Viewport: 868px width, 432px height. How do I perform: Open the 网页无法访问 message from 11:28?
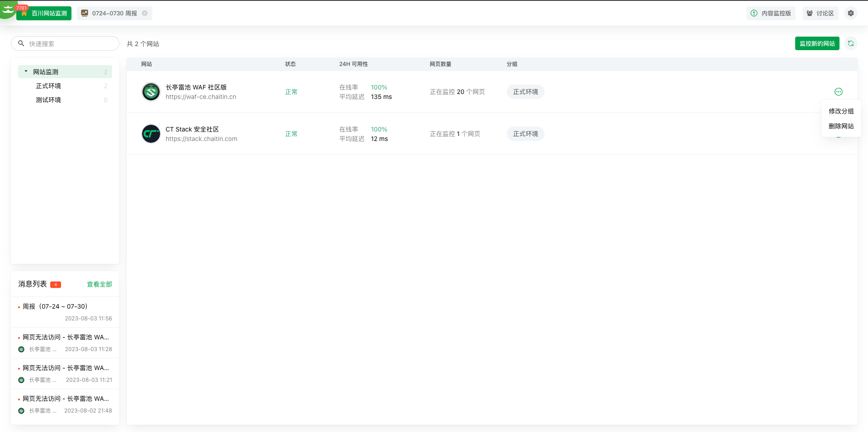coord(65,343)
